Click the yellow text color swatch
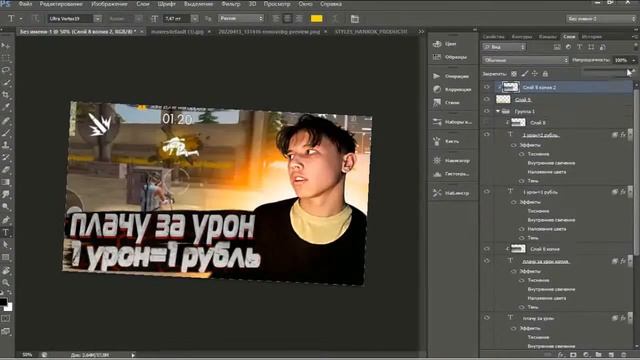Viewport: 640px width, 360px height. click(x=317, y=18)
